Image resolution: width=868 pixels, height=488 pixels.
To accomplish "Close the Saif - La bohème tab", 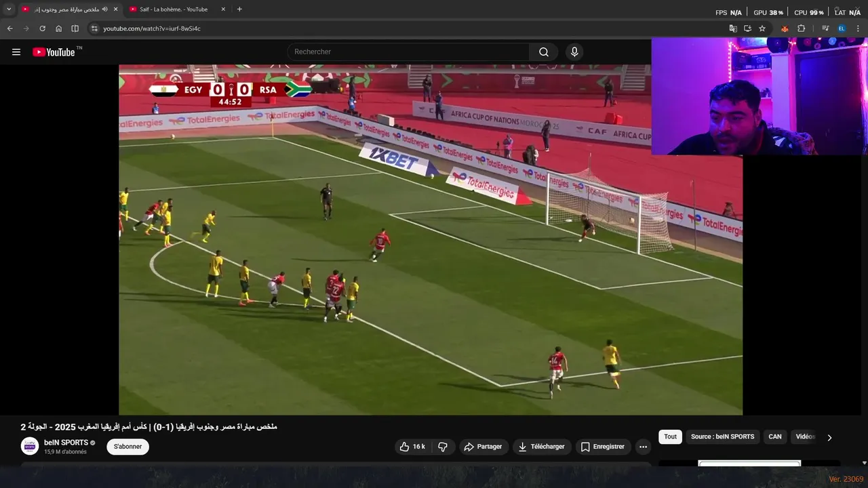I will point(223,9).
